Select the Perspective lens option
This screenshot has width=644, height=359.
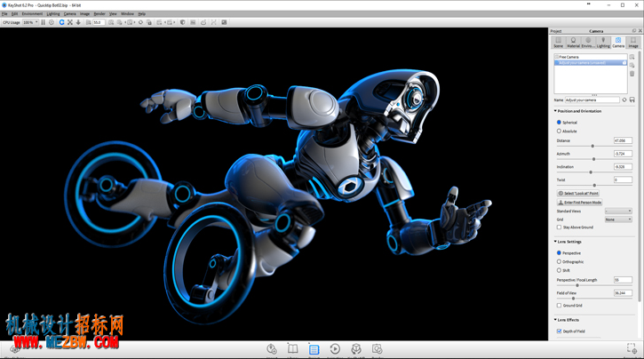click(559, 253)
